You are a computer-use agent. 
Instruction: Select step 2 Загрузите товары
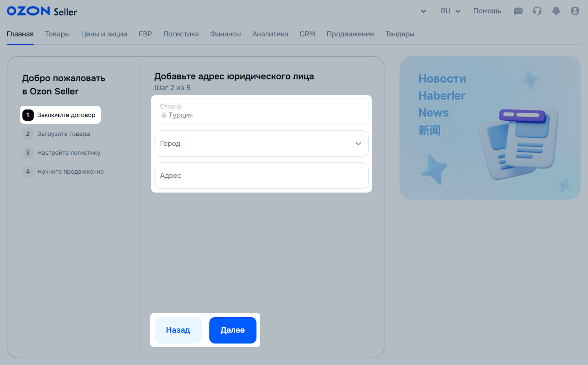pyautogui.click(x=56, y=134)
